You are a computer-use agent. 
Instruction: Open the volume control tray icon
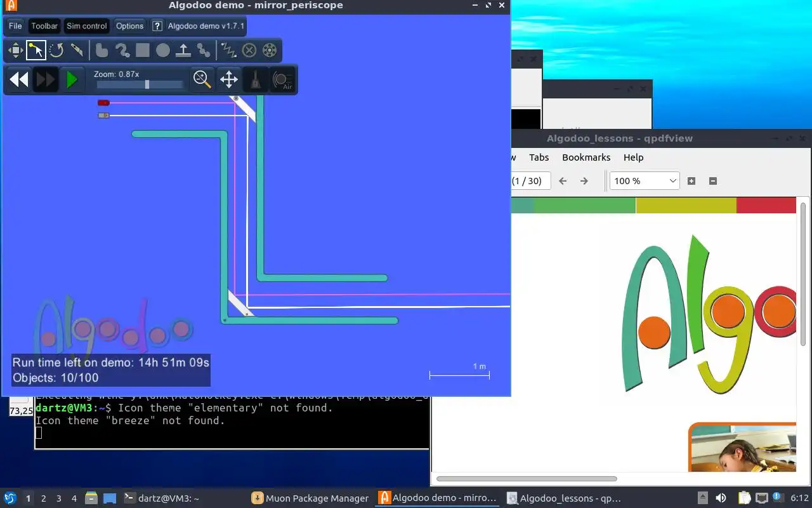(x=721, y=498)
